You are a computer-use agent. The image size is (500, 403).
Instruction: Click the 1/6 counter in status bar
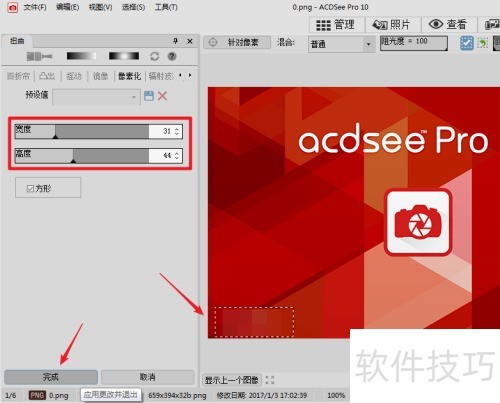pos(11,395)
